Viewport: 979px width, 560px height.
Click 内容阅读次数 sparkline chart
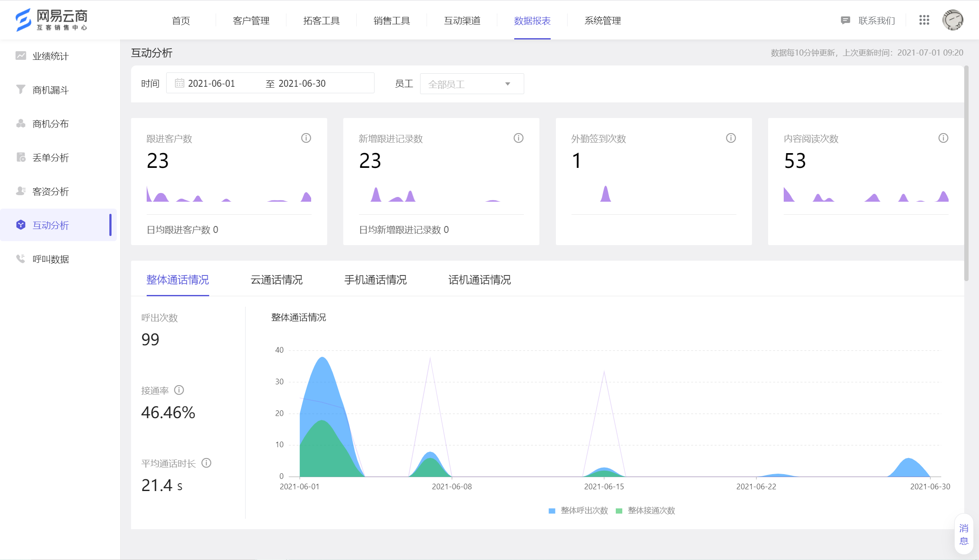[866, 193]
